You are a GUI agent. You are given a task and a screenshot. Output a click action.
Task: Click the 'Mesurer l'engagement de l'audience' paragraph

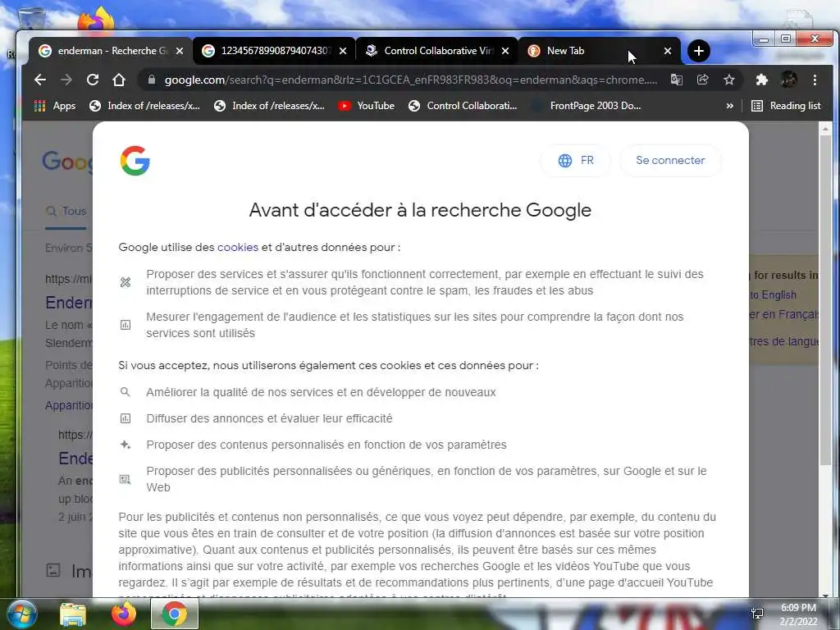click(415, 325)
